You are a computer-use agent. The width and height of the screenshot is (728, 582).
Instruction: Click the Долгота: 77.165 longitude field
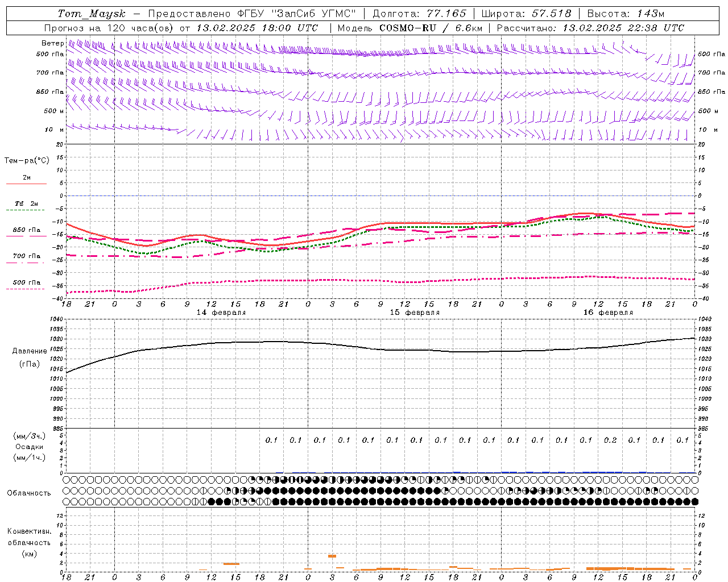[x=419, y=14]
